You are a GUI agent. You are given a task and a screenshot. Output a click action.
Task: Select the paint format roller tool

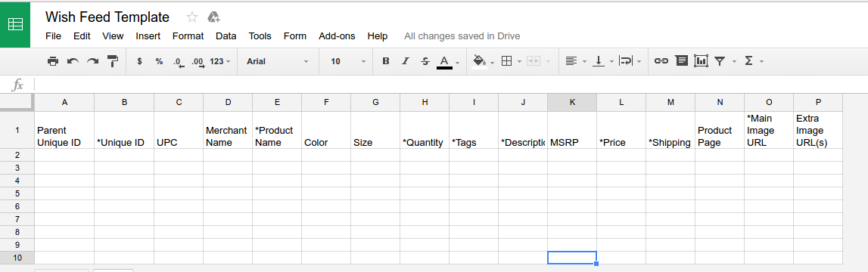tap(113, 61)
